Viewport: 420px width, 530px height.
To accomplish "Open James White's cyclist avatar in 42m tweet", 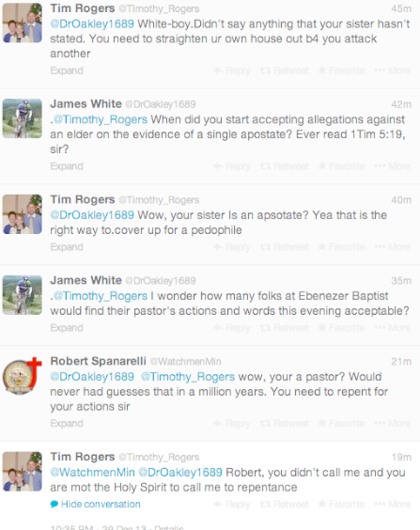I will point(23,118).
